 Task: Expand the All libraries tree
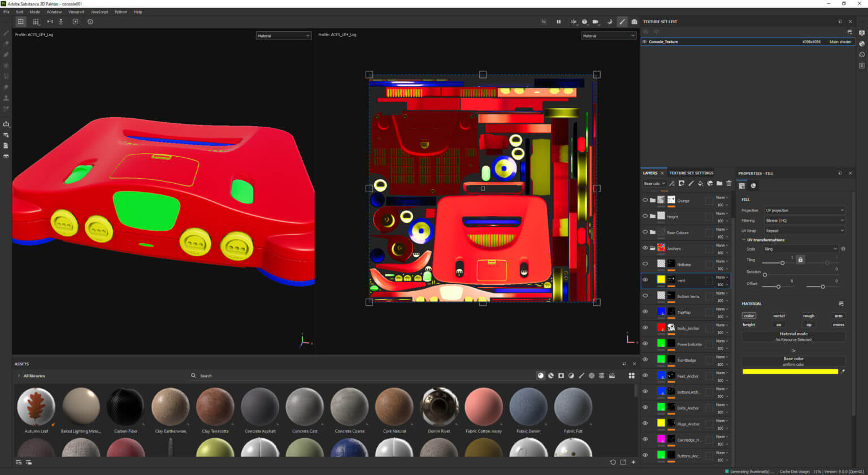tap(19, 375)
